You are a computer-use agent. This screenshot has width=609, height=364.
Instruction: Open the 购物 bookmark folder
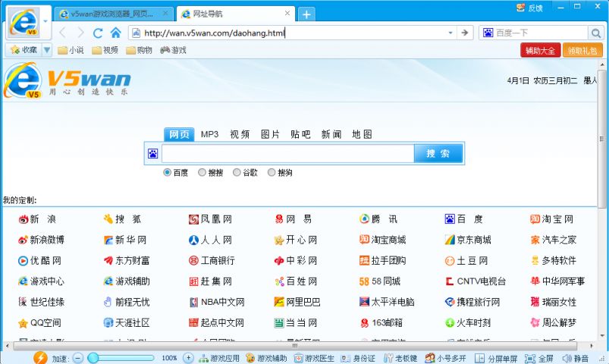click(139, 50)
